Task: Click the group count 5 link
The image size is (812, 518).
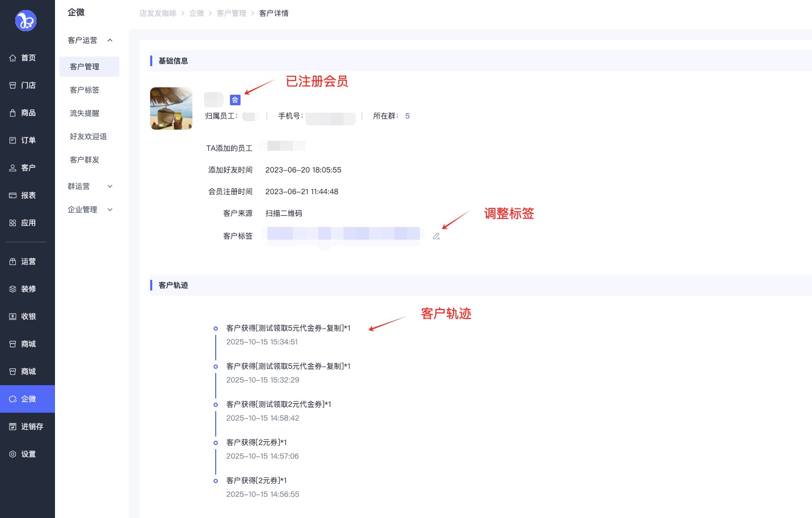Action: click(x=407, y=116)
